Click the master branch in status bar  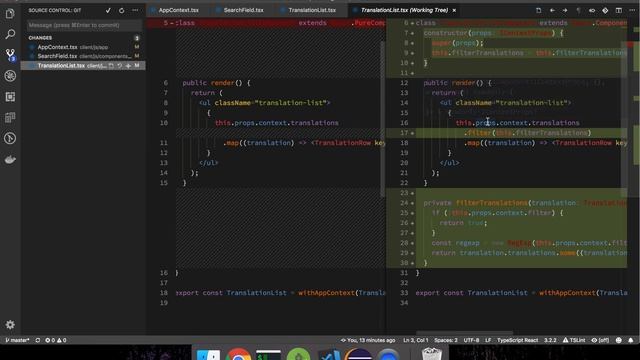click(x=18, y=340)
